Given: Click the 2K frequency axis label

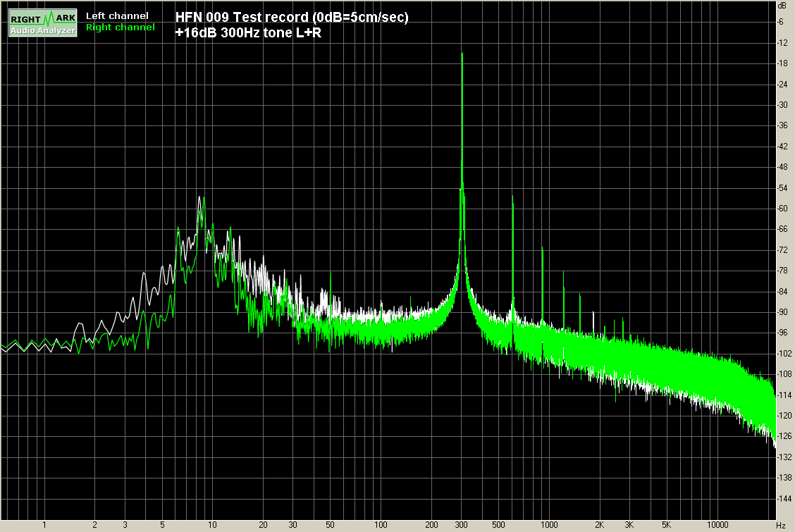Looking at the screenshot, I should [x=599, y=525].
